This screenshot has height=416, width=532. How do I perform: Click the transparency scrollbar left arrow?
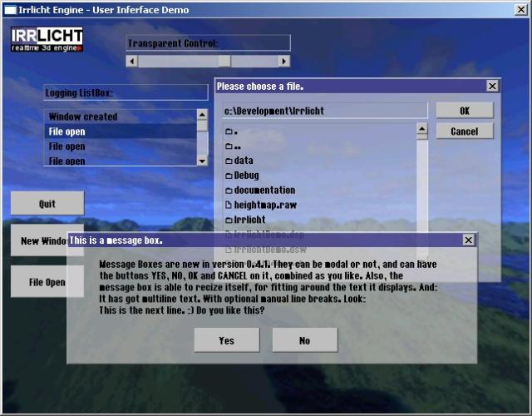132,61
